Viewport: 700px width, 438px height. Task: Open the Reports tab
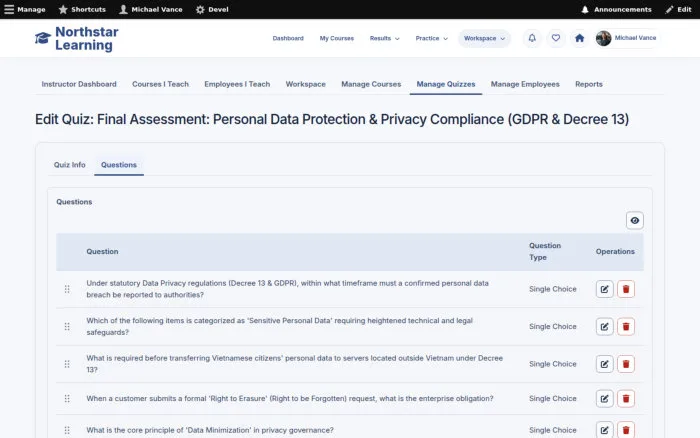coord(588,84)
